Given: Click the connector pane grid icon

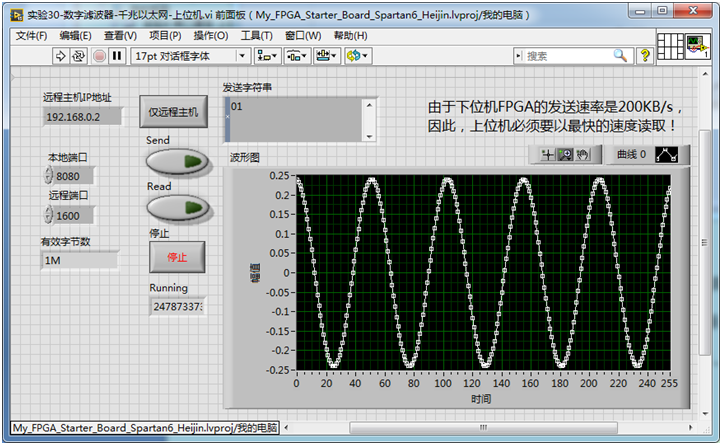Looking at the screenshot, I should pos(670,46).
